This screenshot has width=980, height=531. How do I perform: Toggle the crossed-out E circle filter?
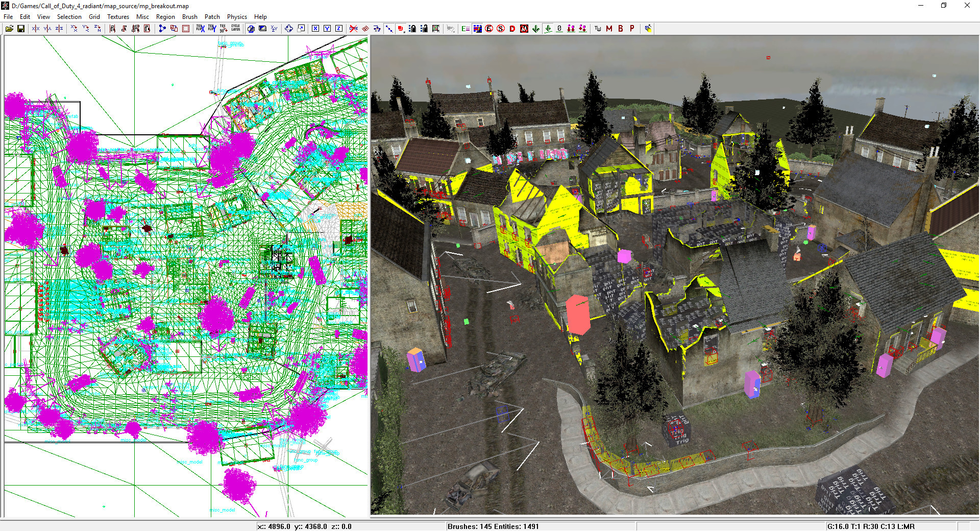tap(489, 29)
